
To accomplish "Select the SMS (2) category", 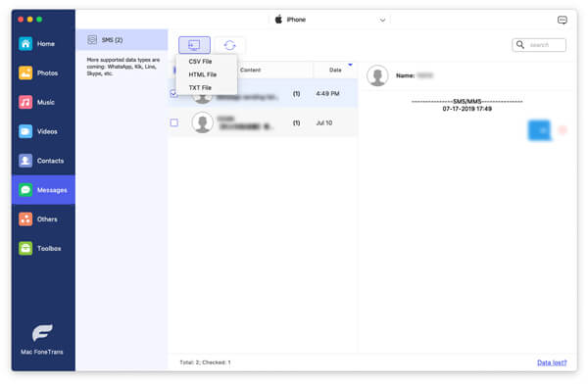I will [x=122, y=40].
